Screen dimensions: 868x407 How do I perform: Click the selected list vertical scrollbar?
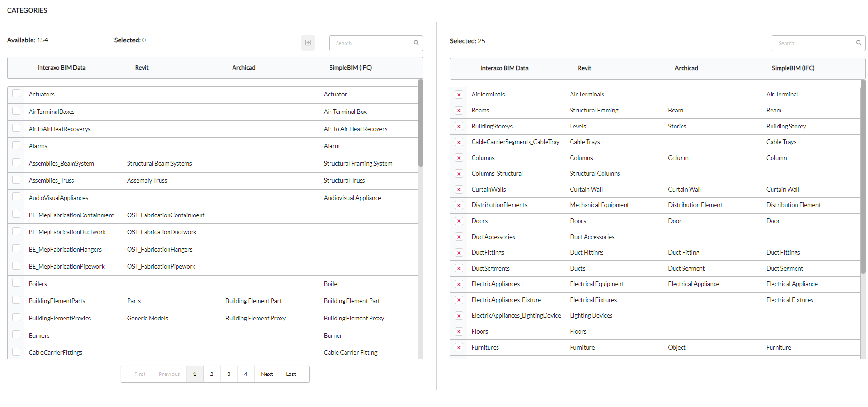863,176
